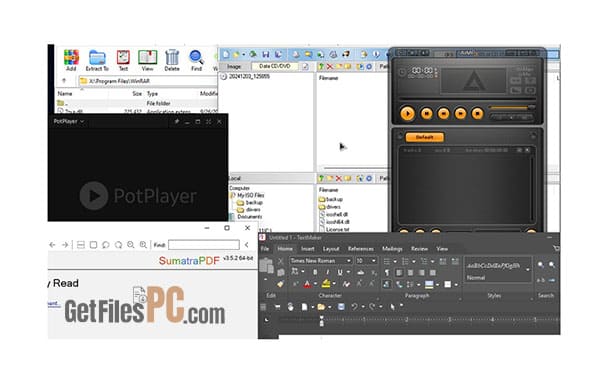600x385 pixels.
Task: Sort by Name column in WinRAR
Action: tap(65, 94)
